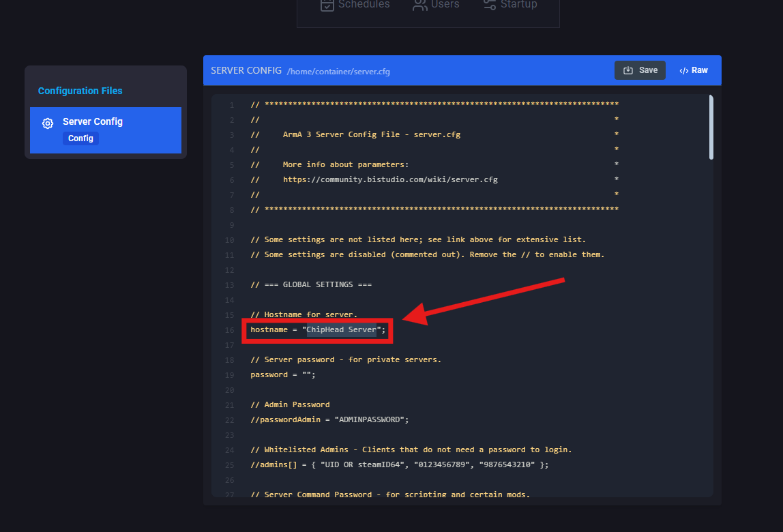The width and height of the screenshot is (783, 532).
Task: Click the password = "" line
Action: [x=282, y=374]
